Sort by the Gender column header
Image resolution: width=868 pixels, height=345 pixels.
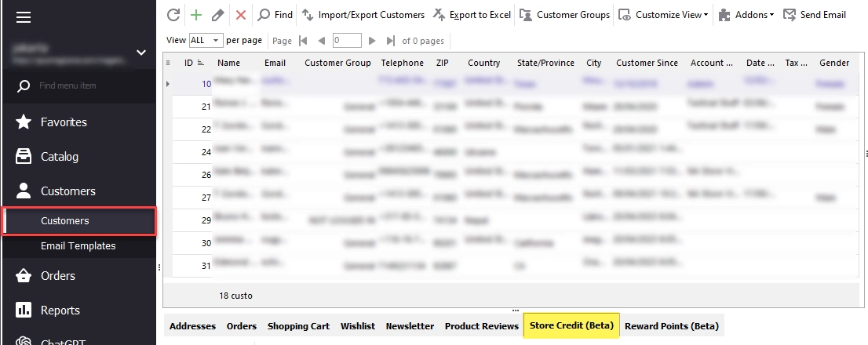click(x=834, y=63)
